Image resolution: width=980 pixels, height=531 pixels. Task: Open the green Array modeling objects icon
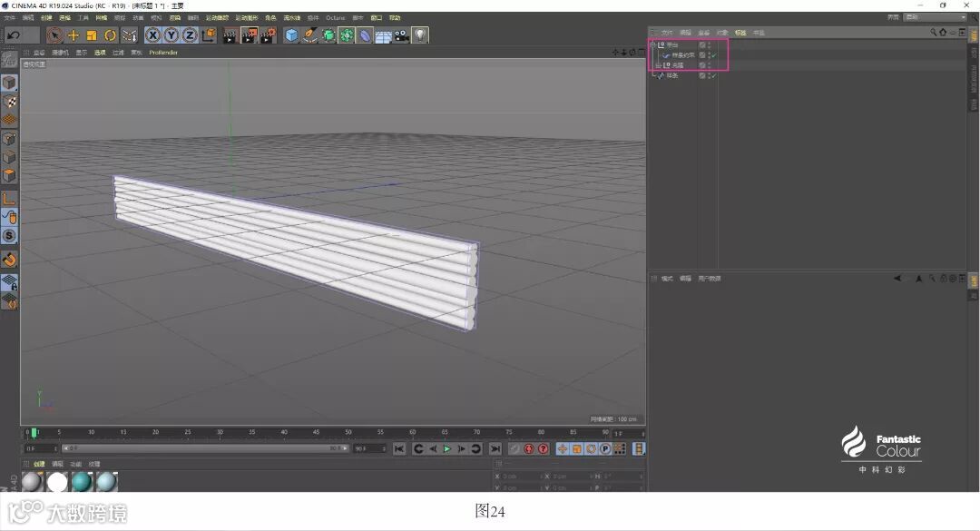click(x=347, y=35)
